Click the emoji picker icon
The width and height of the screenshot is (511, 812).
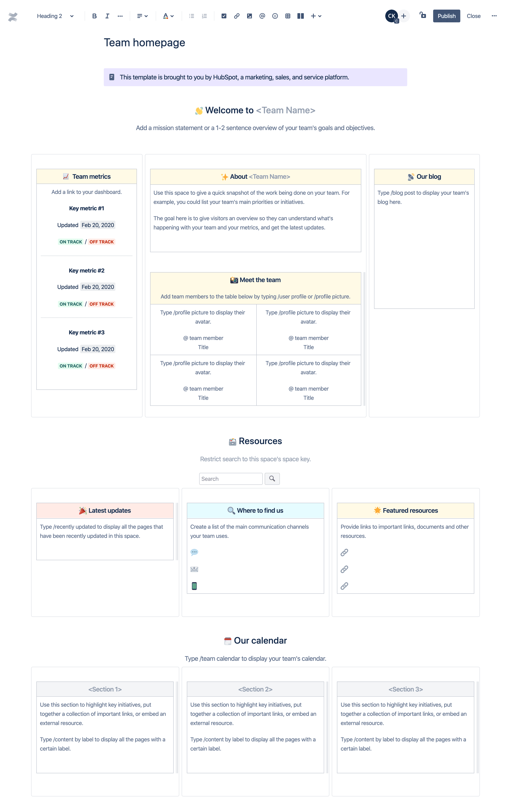274,16
